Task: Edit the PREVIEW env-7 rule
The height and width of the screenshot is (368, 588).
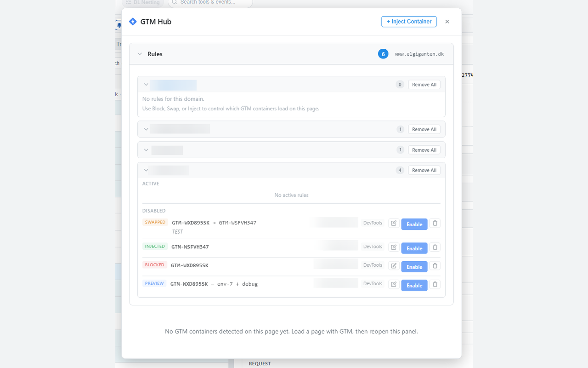Action: [394, 284]
